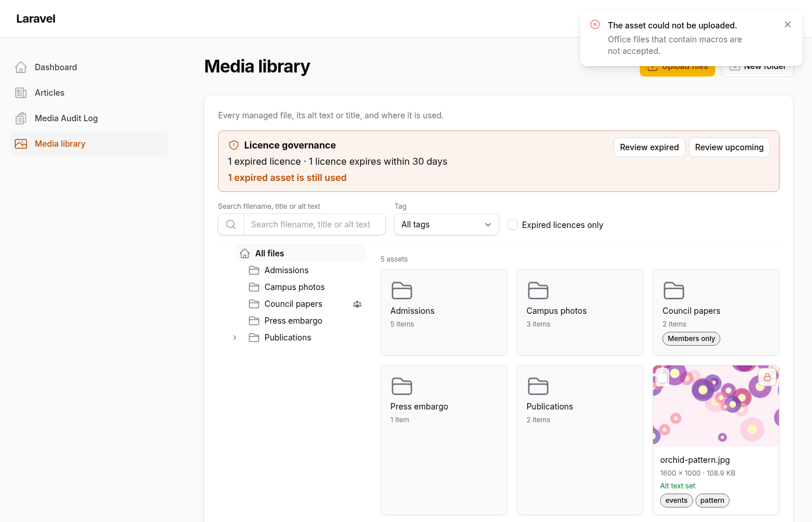
Task: Select Campus photos in the folder tree
Action: click(x=295, y=287)
